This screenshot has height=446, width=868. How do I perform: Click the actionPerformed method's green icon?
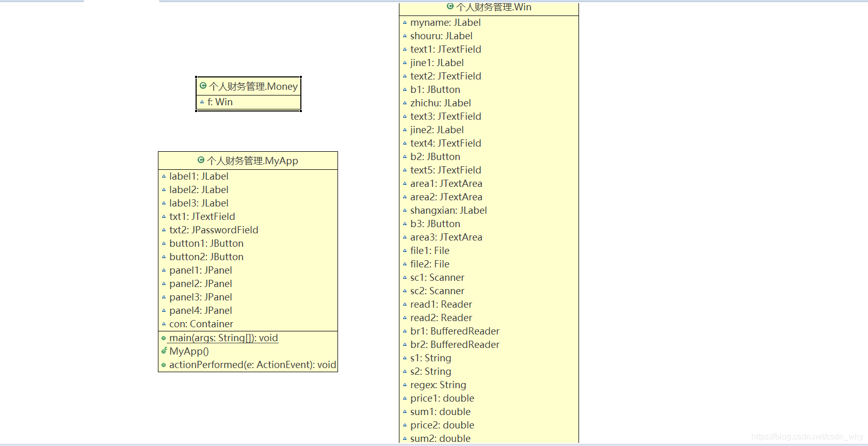pos(164,365)
